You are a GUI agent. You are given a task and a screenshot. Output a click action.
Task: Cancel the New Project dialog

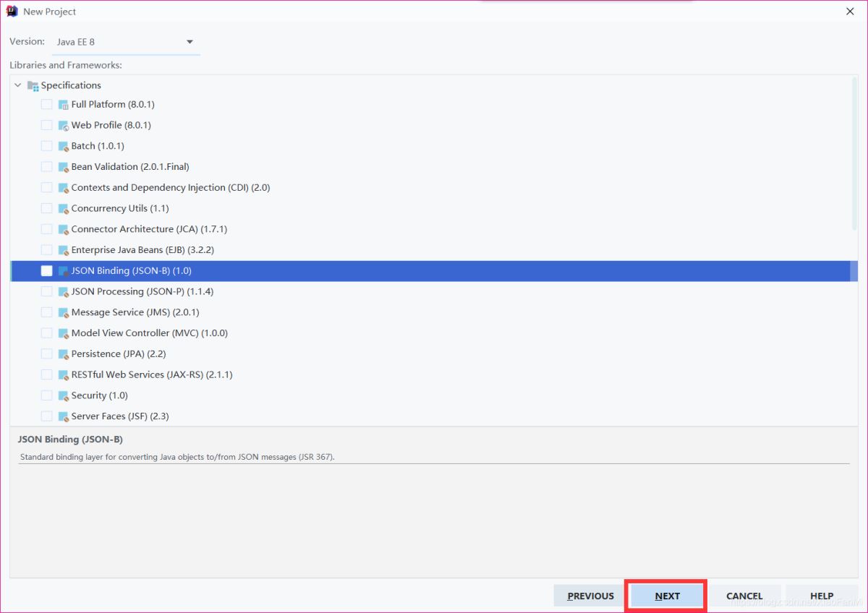point(744,596)
